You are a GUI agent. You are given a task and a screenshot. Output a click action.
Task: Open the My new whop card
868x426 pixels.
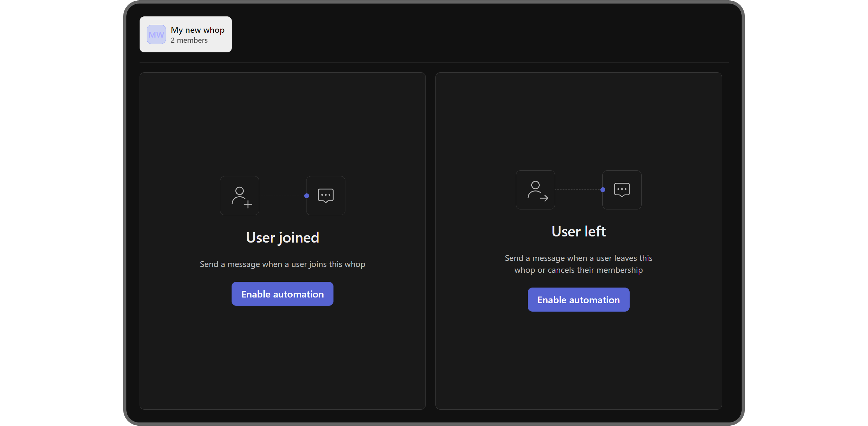click(186, 34)
